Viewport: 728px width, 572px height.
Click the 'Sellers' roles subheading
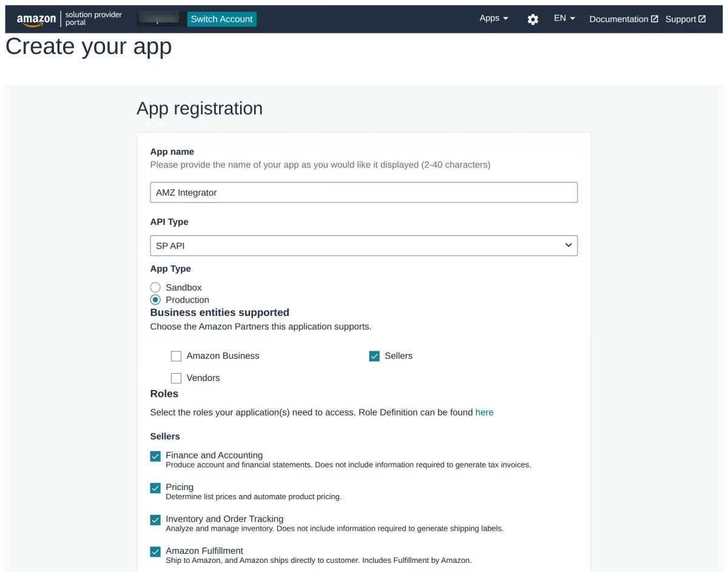point(165,436)
